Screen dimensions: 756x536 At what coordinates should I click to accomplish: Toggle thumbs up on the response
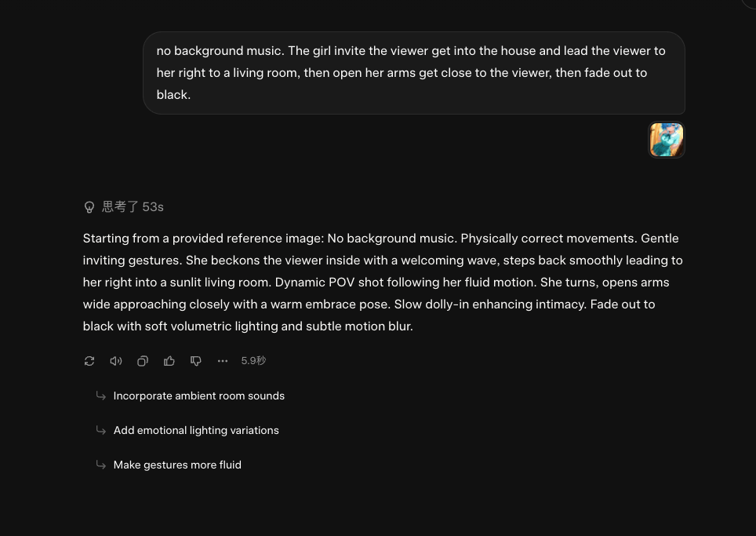click(169, 361)
